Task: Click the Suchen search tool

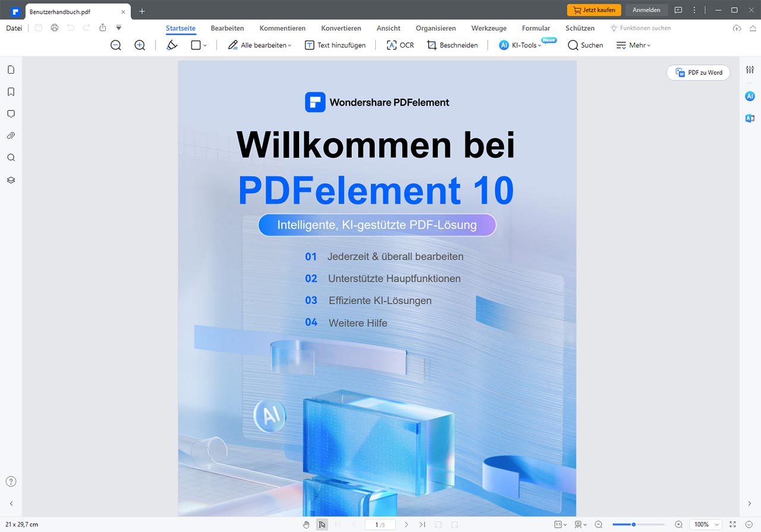Action: [586, 45]
